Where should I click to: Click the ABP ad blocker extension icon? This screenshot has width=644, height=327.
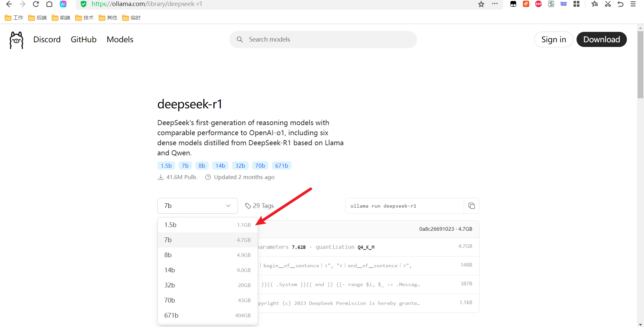538,4
